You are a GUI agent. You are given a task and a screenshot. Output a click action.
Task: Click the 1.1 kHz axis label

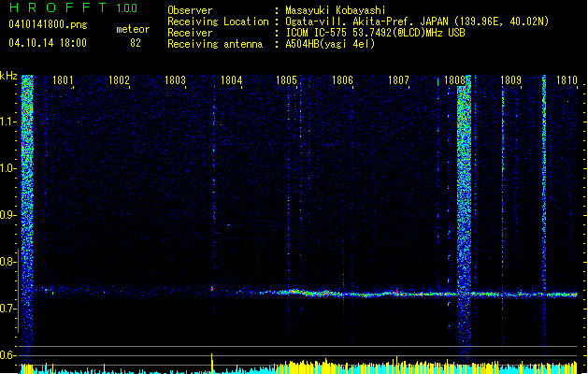pos(8,122)
